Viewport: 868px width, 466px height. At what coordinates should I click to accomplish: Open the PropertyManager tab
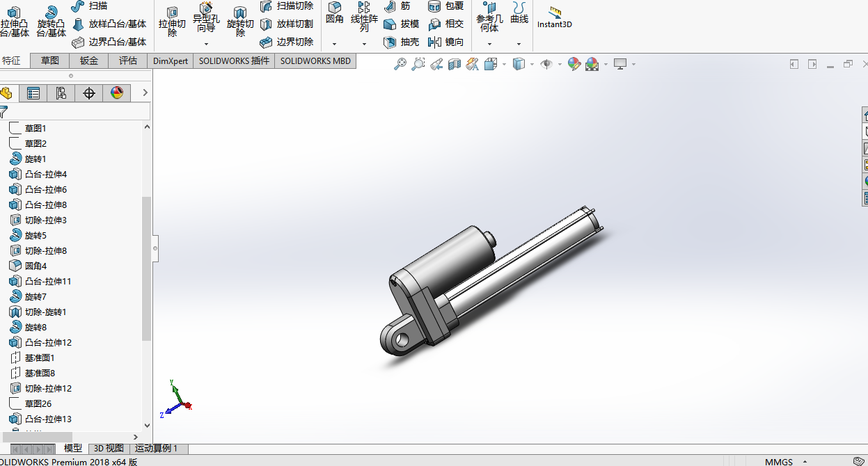(x=33, y=93)
